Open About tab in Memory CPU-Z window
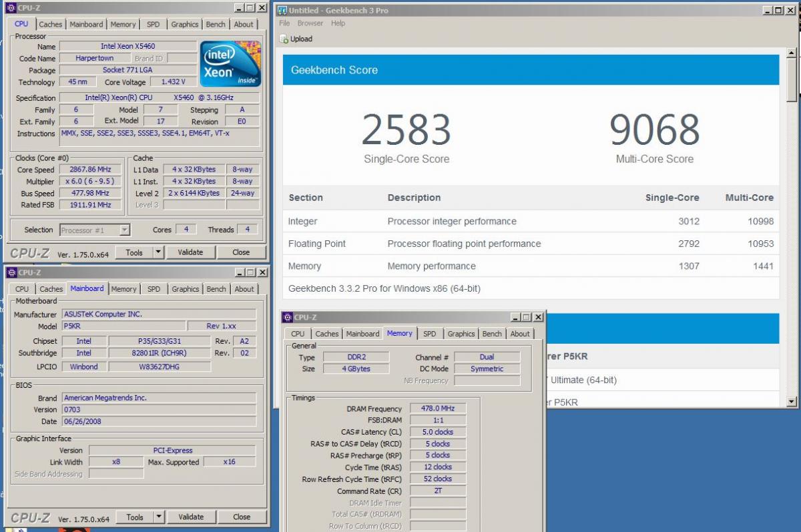This screenshot has width=801, height=532. [520, 334]
